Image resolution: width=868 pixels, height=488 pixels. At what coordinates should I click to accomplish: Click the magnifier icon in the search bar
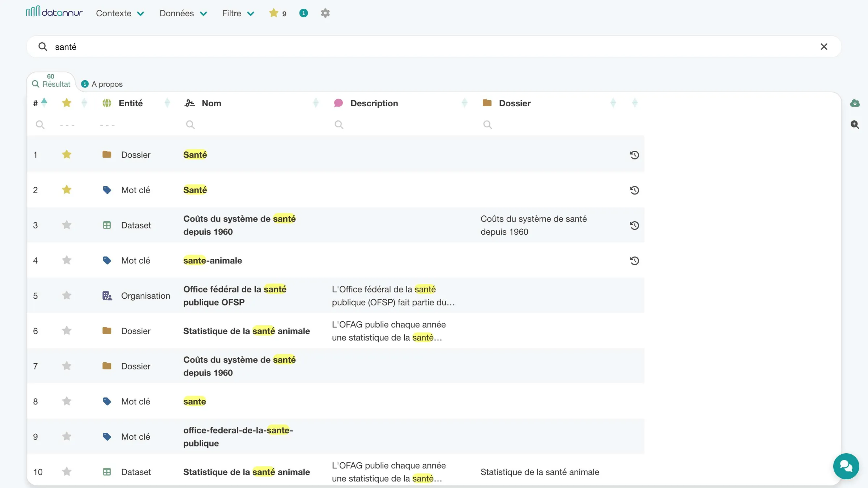tap(43, 47)
